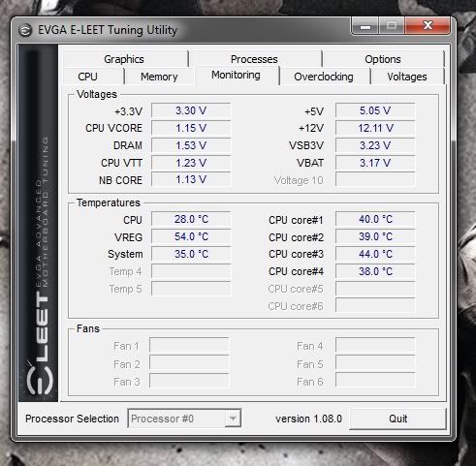
Task: Switch to the Graphics tab
Action: [x=124, y=59]
